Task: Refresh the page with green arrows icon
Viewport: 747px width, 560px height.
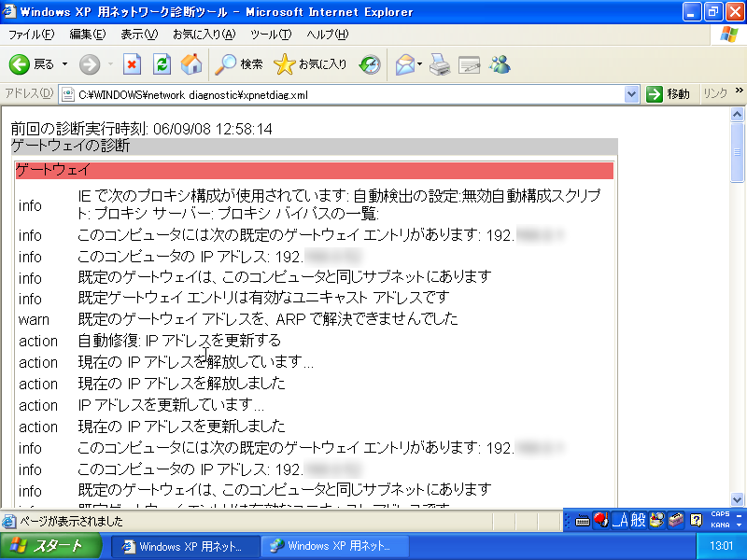Action: coord(162,64)
